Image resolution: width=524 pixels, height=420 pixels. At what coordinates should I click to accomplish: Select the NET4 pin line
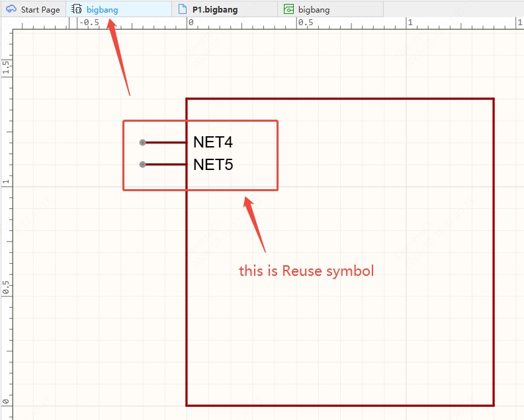(166, 143)
